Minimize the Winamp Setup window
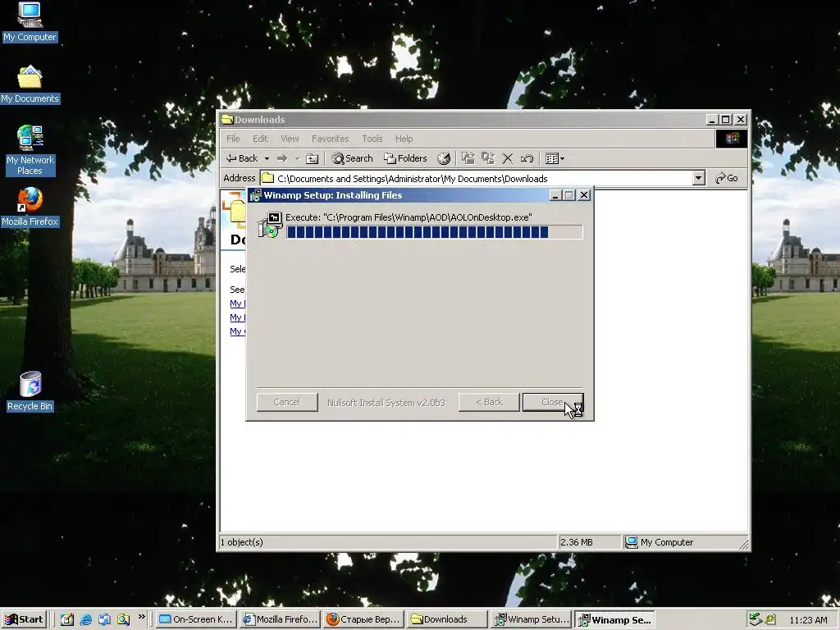840x630 pixels. 555,195
